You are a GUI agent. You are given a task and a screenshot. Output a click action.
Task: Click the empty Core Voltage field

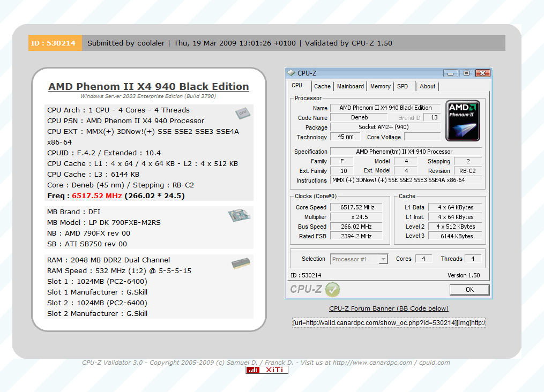click(422, 137)
